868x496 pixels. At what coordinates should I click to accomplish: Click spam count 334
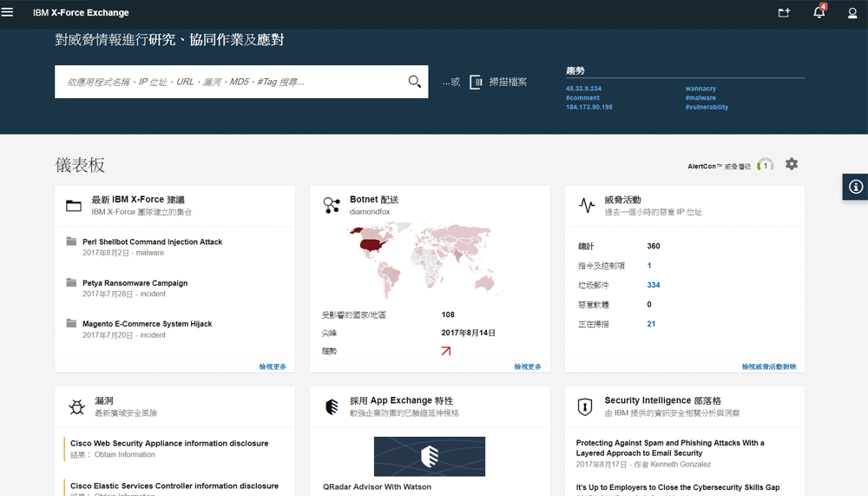point(654,285)
